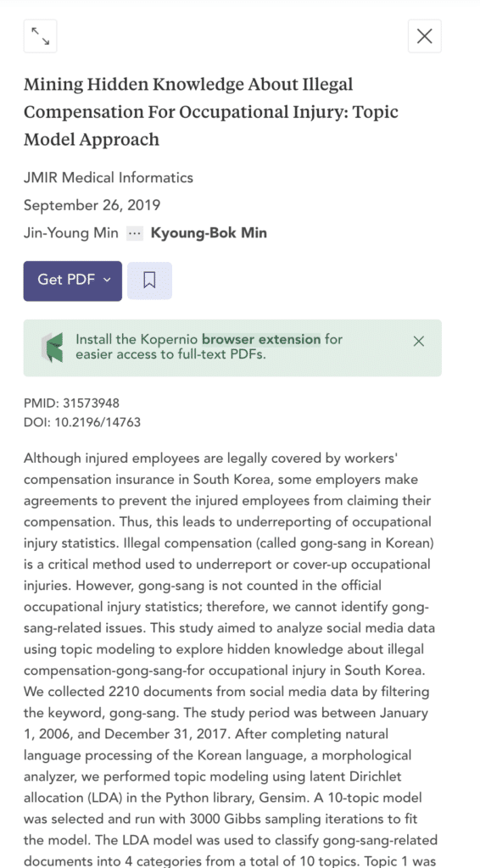Click the chevron arrow on Get PDF
This screenshot has height=868, width=480.
tap(108, 280)
